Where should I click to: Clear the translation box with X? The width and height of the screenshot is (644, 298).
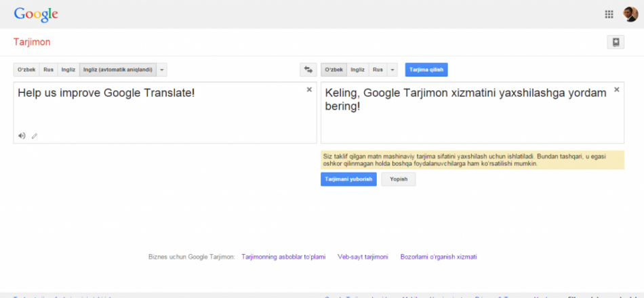[616, 89]
